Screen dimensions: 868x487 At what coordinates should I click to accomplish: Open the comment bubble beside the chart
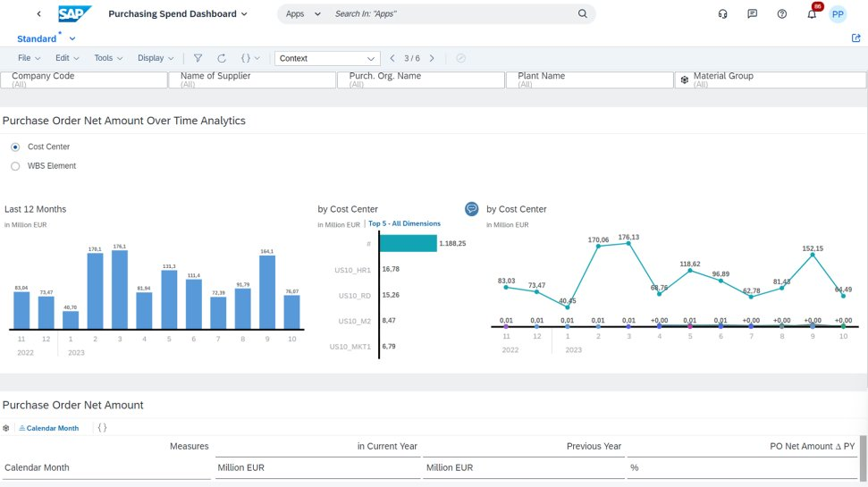[x=472, y=208]
